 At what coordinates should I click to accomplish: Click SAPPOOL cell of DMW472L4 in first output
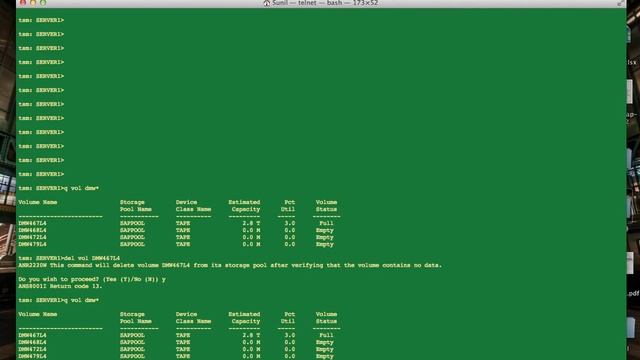tap(132, 237)
